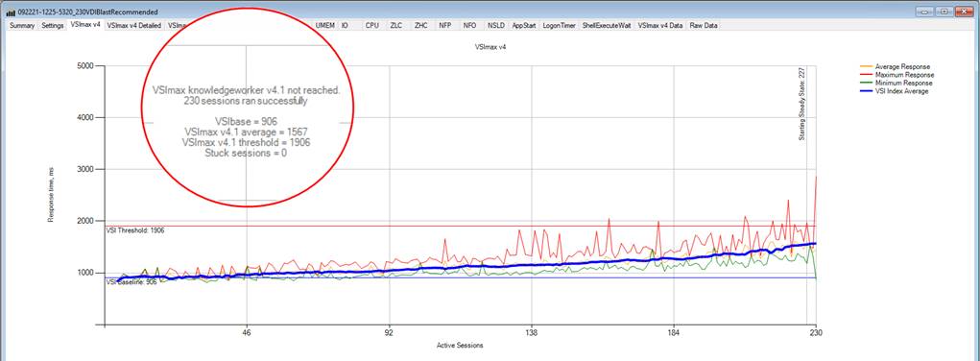This screenshot has width=980, height=361.
Task: Switch to the UMEM tab
Action: [325, 26]
